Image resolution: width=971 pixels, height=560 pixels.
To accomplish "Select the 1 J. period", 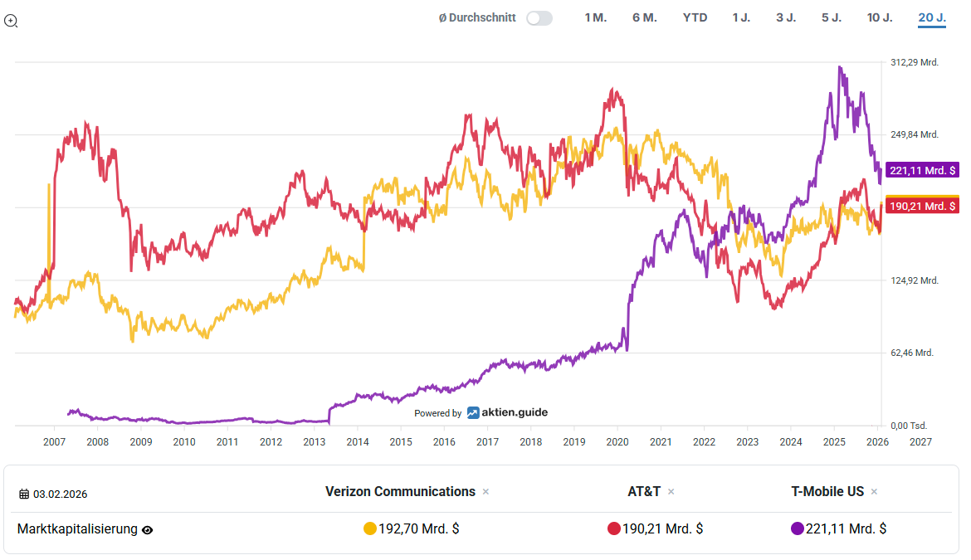I will 741,17.
